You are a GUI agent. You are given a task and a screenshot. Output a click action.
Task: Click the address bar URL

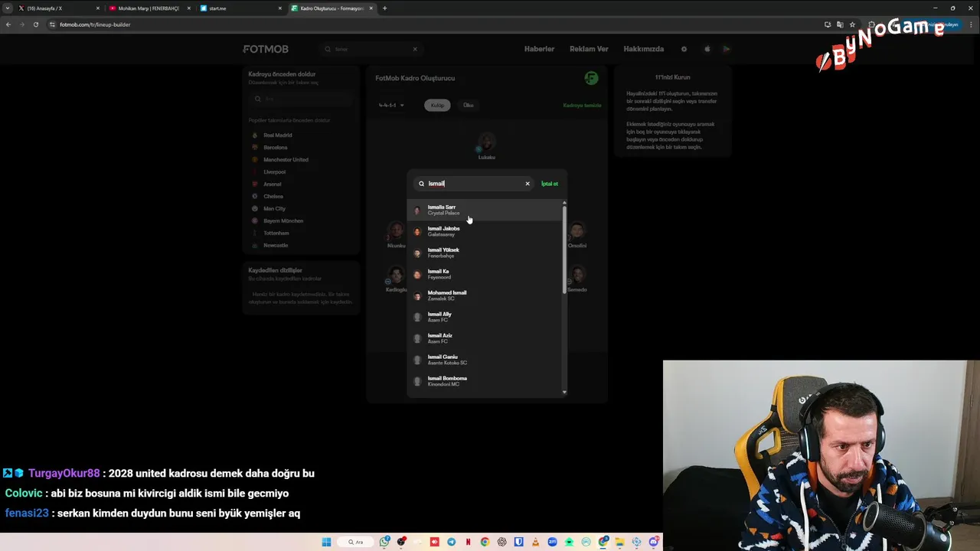[x=95, y=24]
